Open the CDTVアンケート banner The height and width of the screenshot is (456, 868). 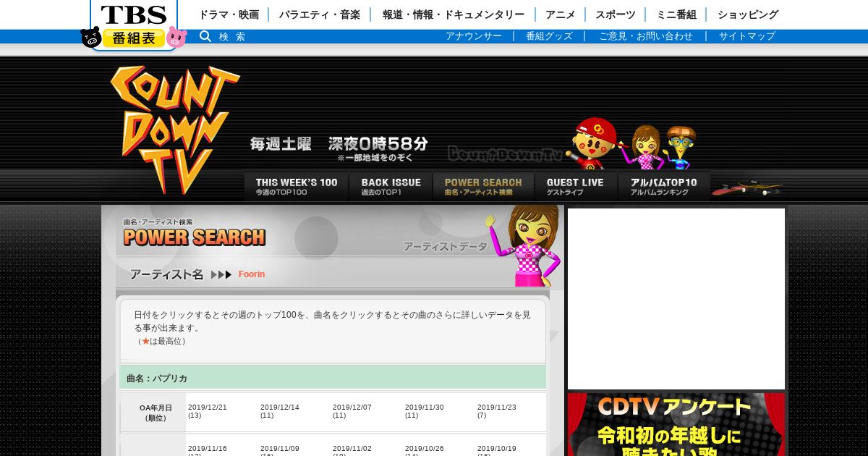(676, 424)
